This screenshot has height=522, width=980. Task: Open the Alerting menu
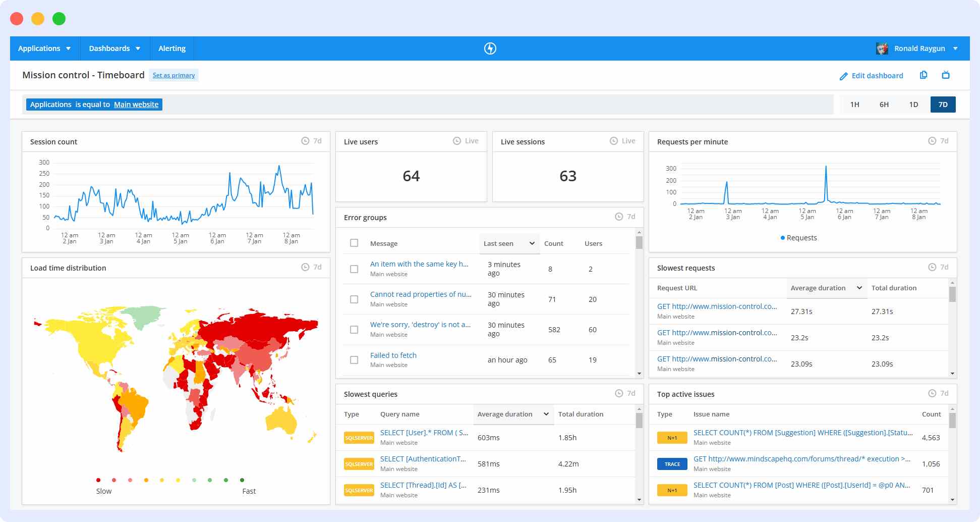click(x=172, y=48)
